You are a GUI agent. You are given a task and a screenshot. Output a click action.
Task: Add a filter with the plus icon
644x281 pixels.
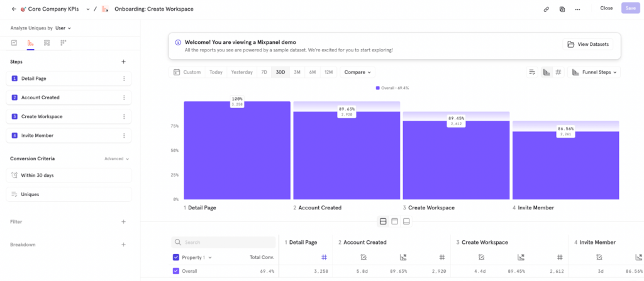pyautogui.click(x=124, y=222)
